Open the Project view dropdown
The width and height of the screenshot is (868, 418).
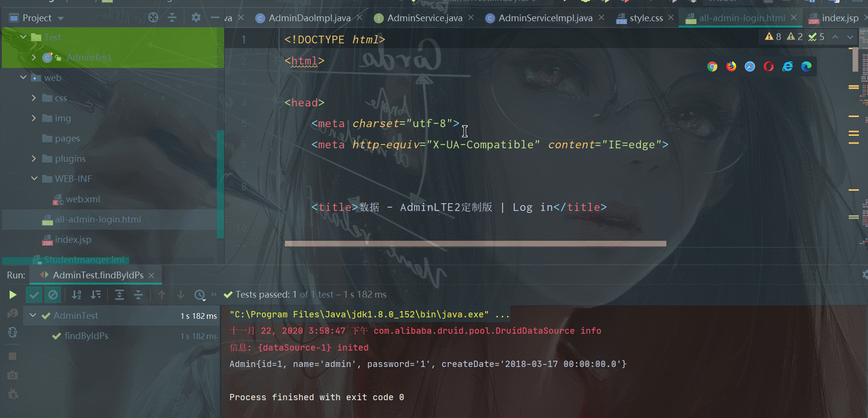pyautogui.click(x=61, y=18)
